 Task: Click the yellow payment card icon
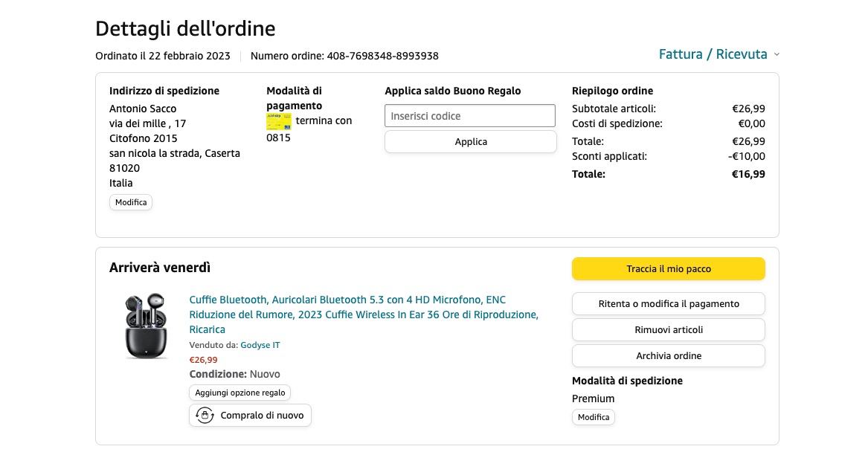279,121
